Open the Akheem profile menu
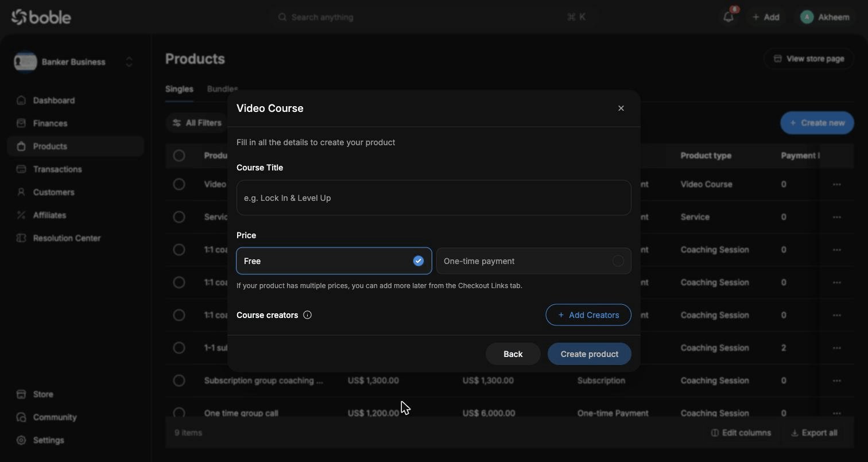 click(x=825, y=17)
